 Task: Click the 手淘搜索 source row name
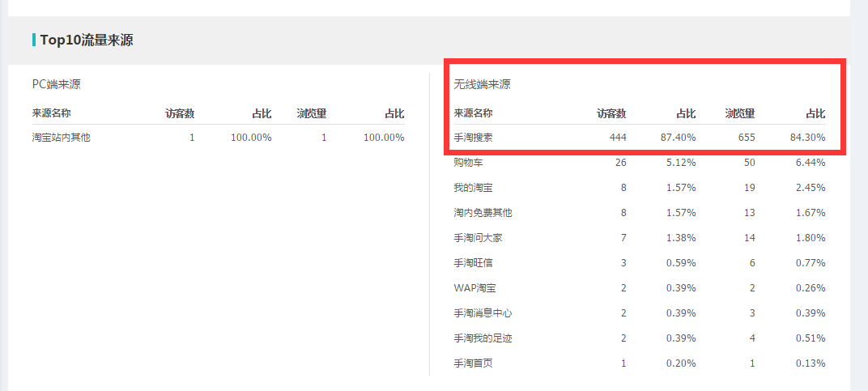pos(473,138)
